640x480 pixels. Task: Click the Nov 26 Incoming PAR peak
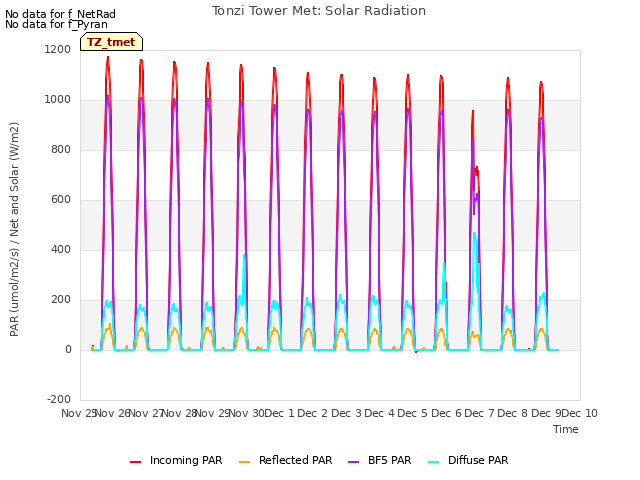108,58
